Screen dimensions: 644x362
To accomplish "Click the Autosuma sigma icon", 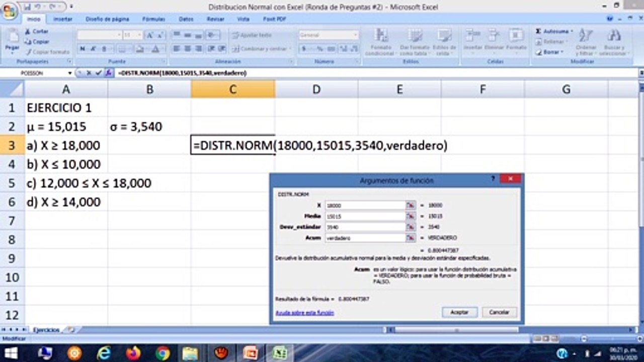I will point(538,31).
